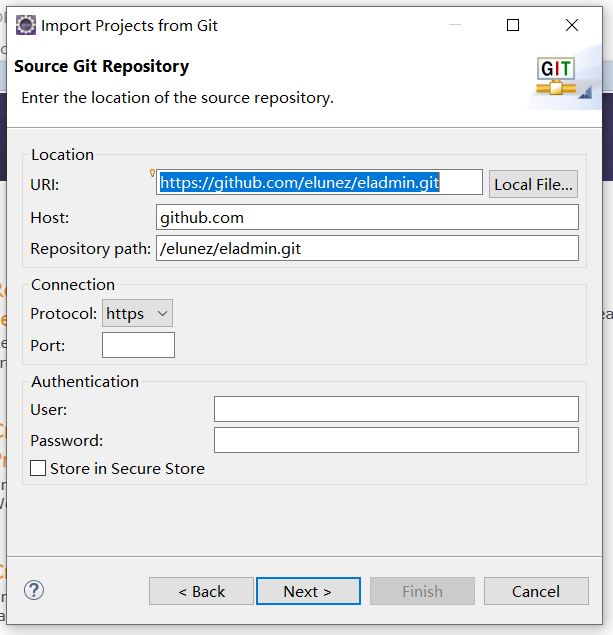Click the Repository path field
This screenshot has height=635, width=613.
[367, 248]
